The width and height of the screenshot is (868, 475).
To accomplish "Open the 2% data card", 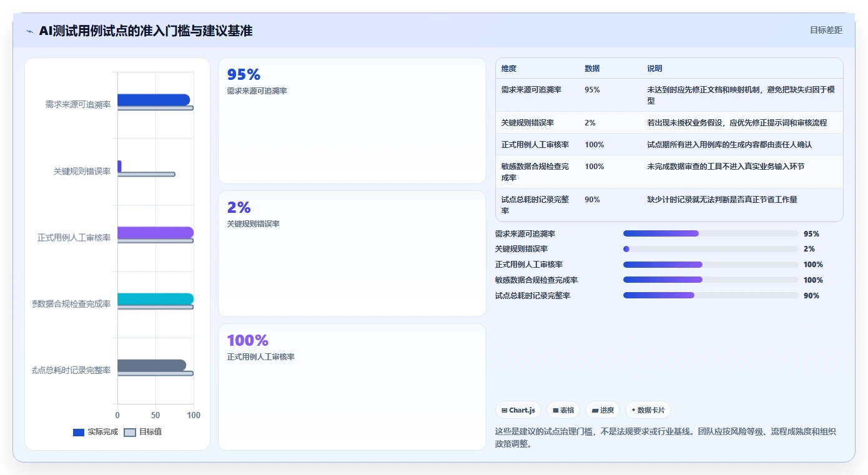I will pyautogui.click(x=352, y=254).
